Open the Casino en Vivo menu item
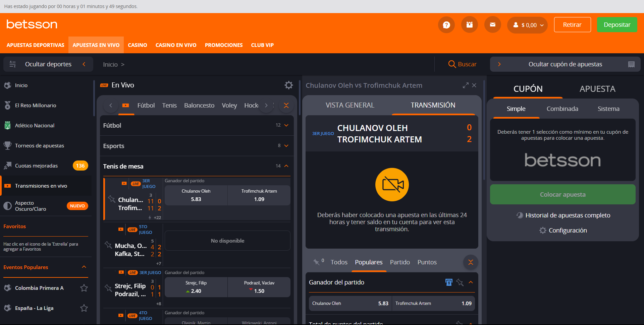The width and height of the screenshot is (644, 325). 176,45
